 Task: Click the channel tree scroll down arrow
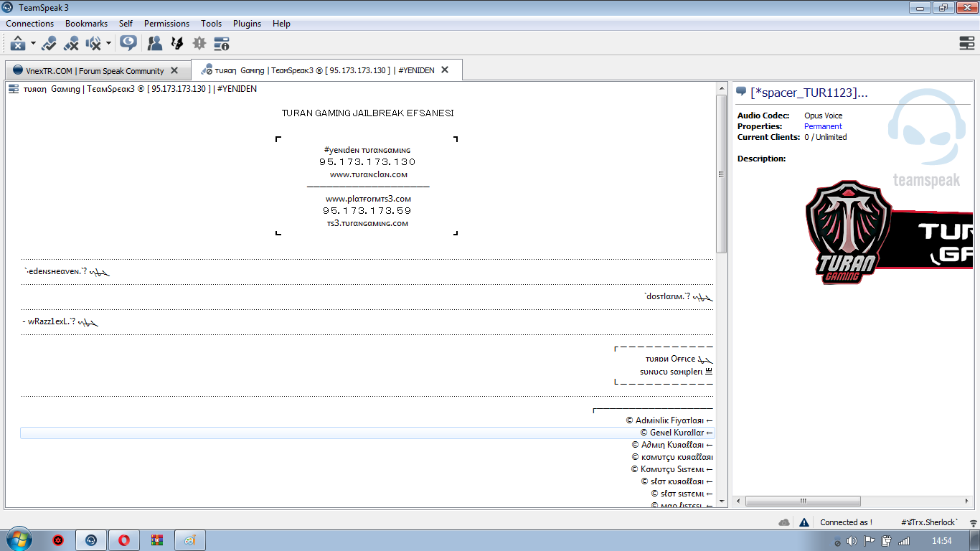(x=721, y=502)
